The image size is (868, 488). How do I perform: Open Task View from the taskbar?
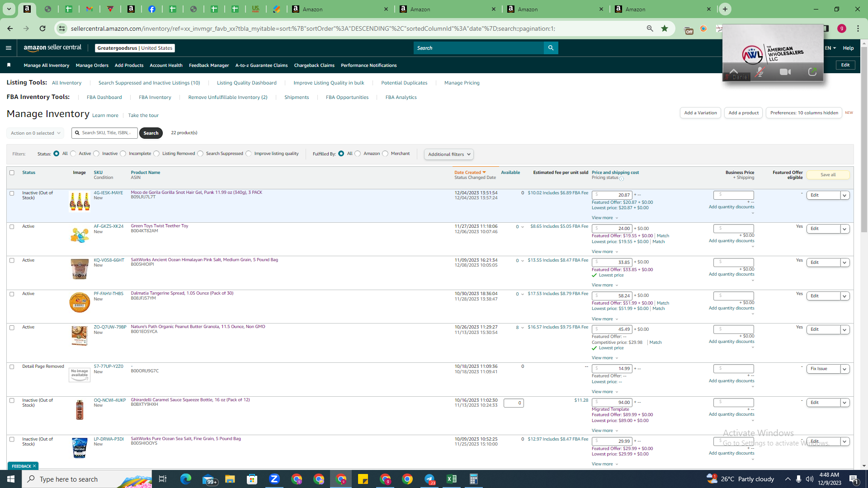pos(163,479)
